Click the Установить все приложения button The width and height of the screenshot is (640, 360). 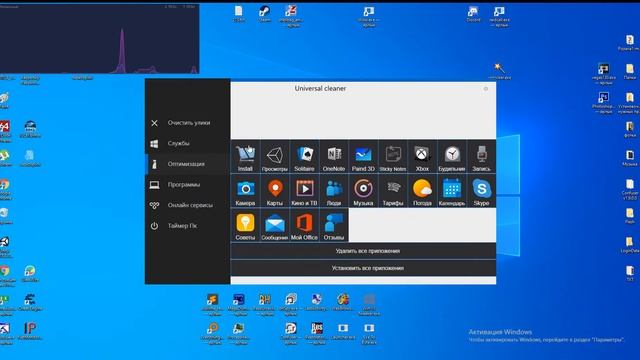click(x=363, y=268)
